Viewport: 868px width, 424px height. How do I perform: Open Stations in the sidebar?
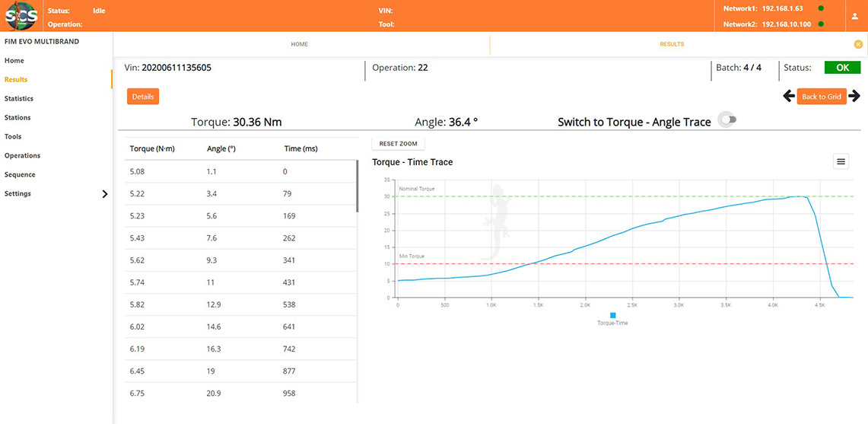(17, 117)
